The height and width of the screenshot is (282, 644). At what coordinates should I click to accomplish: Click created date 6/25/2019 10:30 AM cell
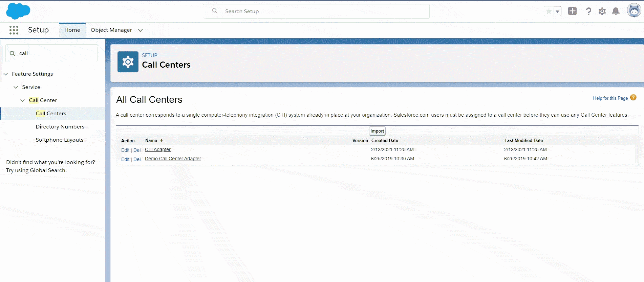pos(392,159)
